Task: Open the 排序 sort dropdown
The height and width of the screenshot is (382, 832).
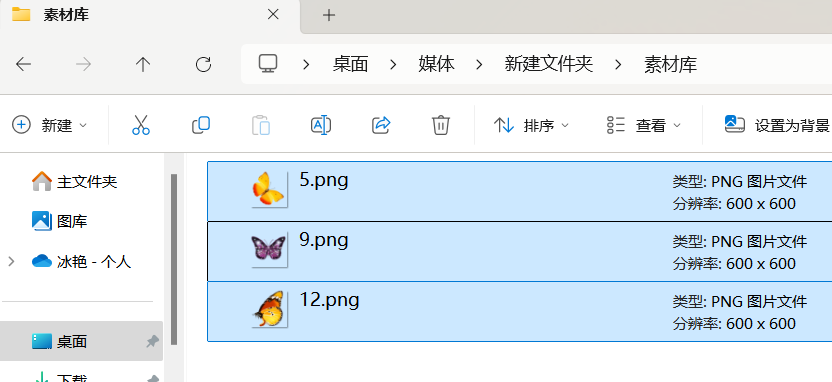Action: pyautogui.click(x=531, y=125)
